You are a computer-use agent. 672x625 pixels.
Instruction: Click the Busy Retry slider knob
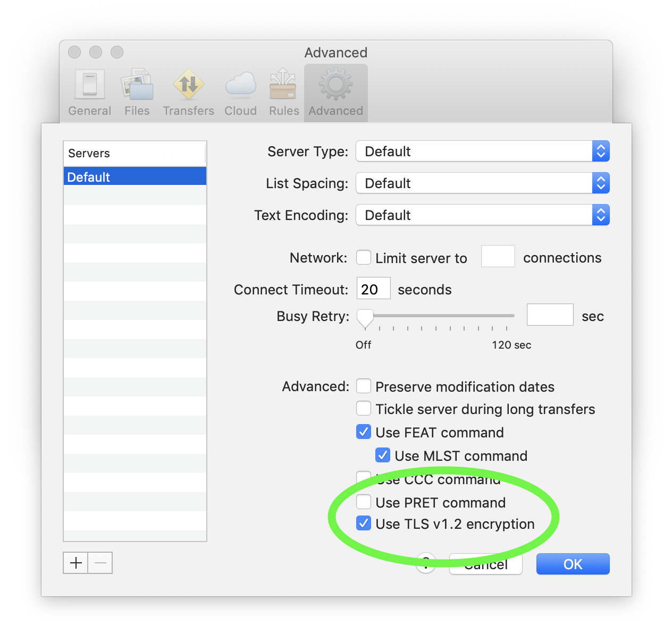point(365,318)
